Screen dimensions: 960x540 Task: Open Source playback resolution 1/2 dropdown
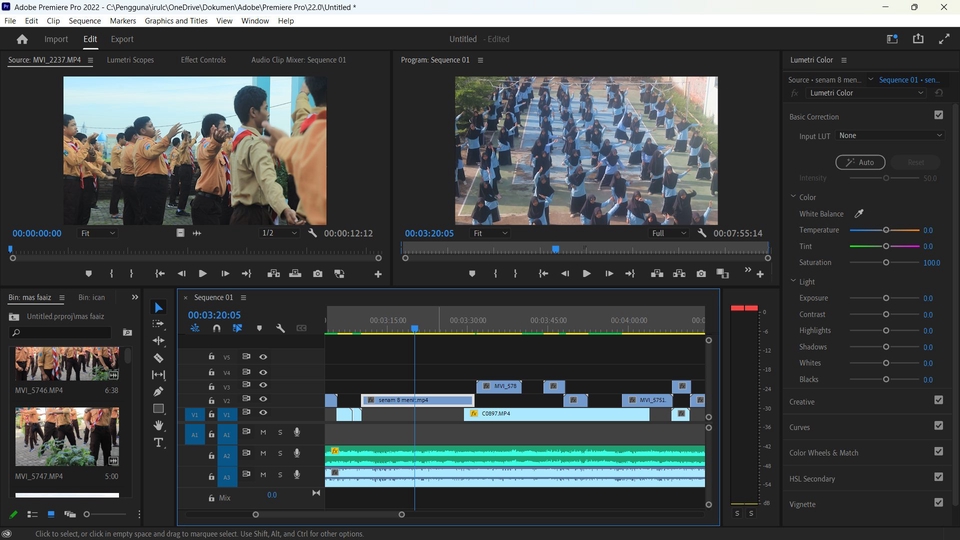click(x=279, y=233)
